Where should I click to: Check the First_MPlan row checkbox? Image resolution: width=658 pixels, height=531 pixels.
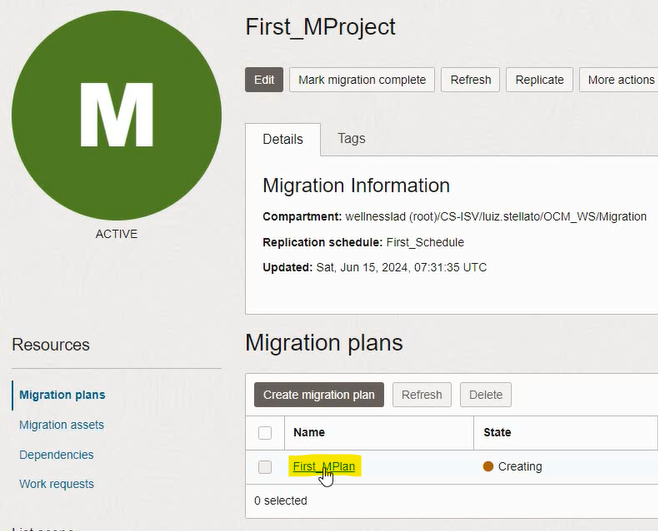pyautogui.click(x=265, y=467)
